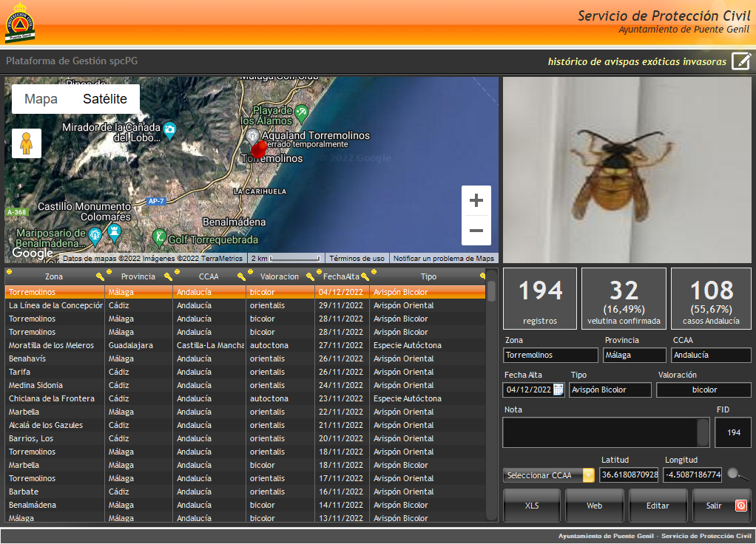Click the red location pin on Torremolinos
This screenshot has width=756, height=544.
[x=259, y=150]
